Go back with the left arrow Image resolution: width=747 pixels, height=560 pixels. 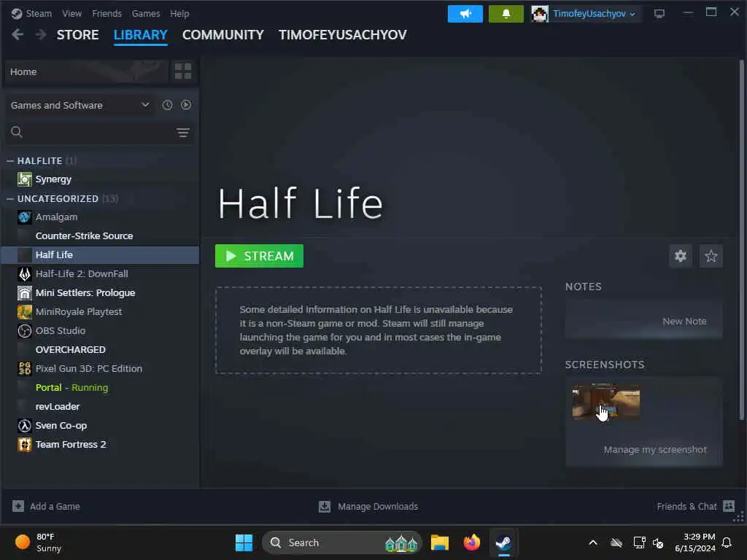(18, 34)
